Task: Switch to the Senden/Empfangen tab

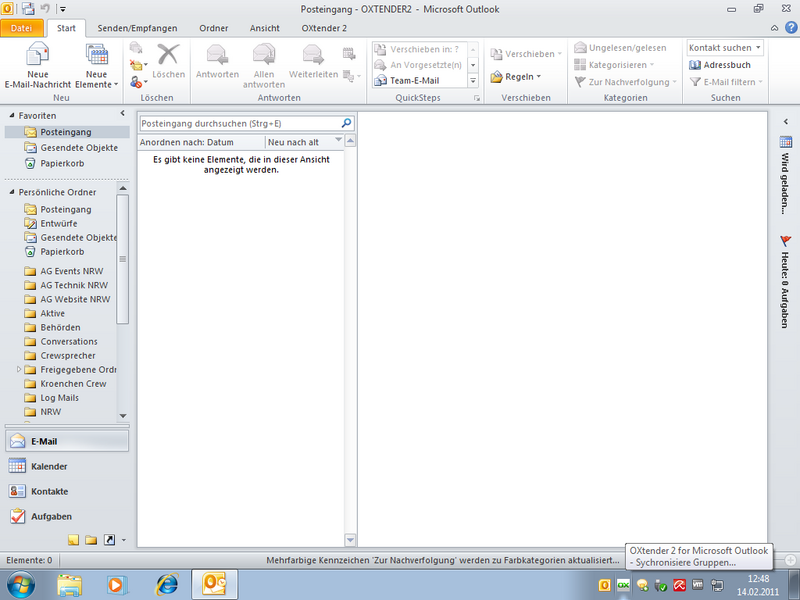Action: pyautogui.click(x=137, y=28)
